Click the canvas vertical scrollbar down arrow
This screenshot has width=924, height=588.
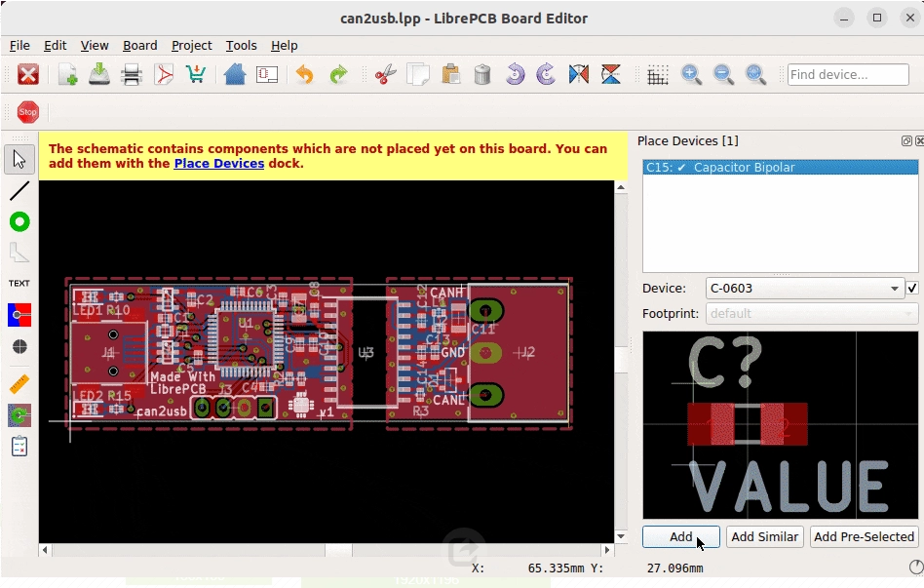tap(621, 536)
